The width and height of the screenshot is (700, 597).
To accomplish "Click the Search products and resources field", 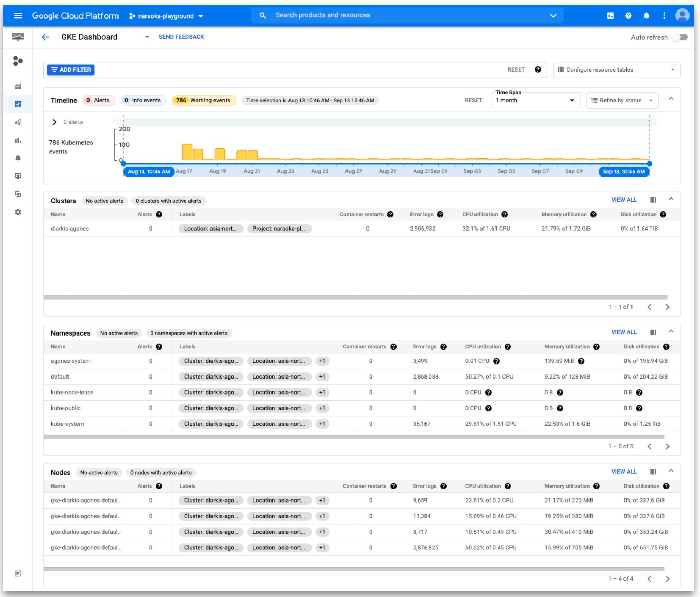I will [x=407, y=15].
